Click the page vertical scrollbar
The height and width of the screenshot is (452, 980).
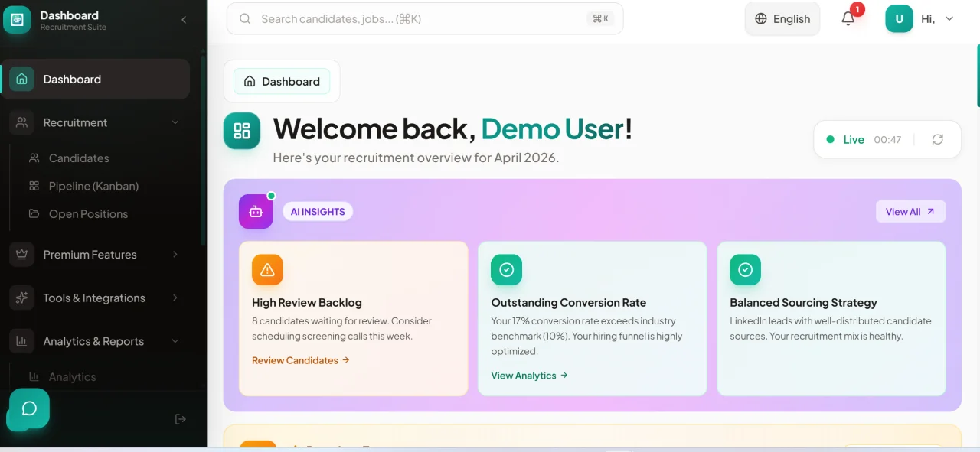click(x=978, y=75)
